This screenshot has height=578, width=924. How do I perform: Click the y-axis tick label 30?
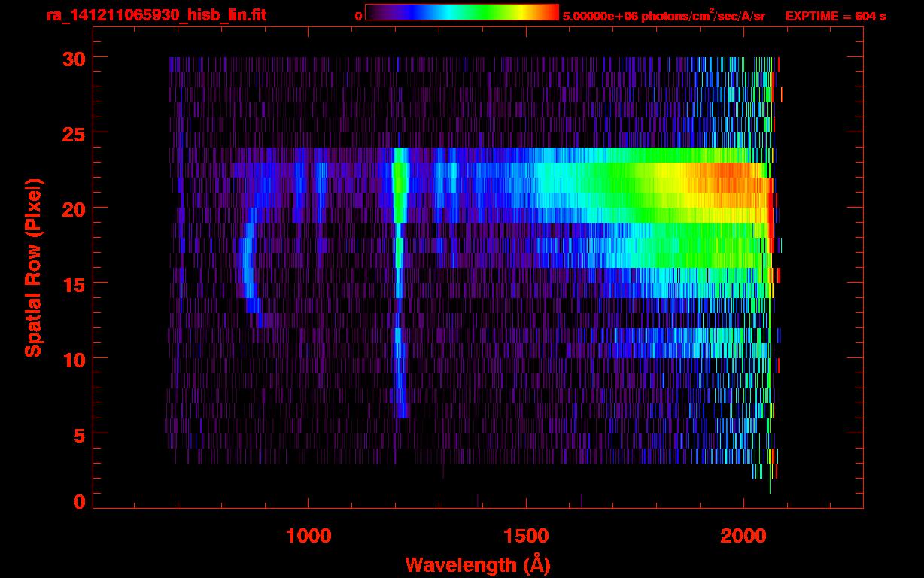pos(74,58)
